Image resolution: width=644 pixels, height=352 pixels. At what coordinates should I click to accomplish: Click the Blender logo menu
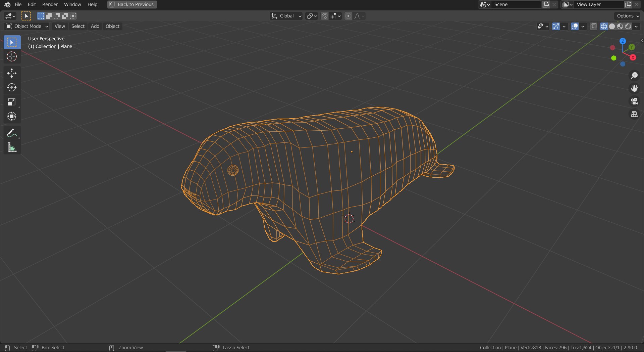[x=7, y=4]
